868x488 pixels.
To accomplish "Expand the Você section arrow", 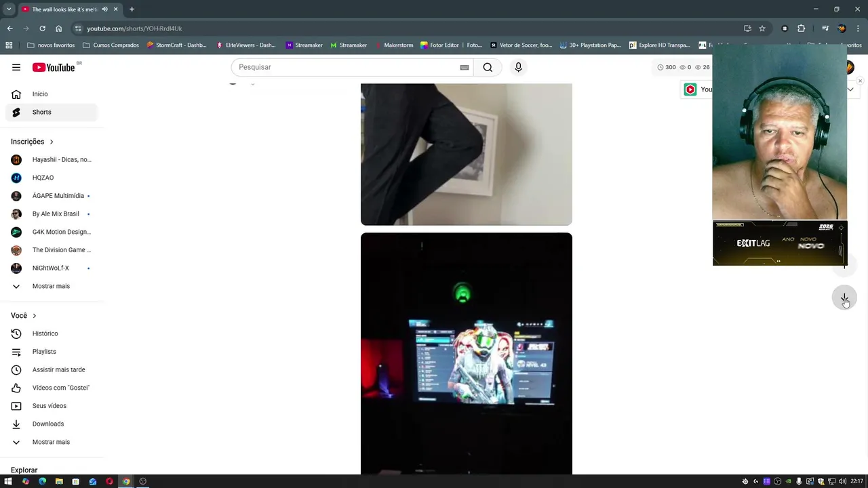I will point(35,316).
